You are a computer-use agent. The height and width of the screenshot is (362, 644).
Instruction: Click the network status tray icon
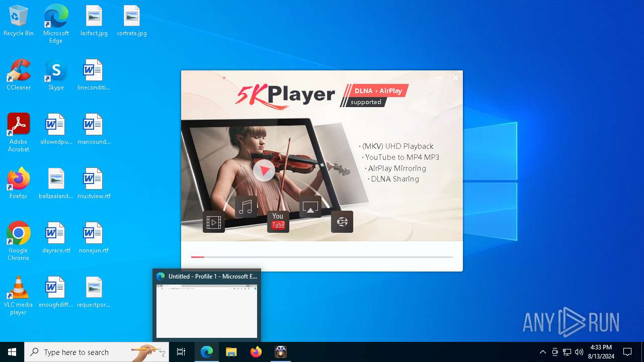567,352
